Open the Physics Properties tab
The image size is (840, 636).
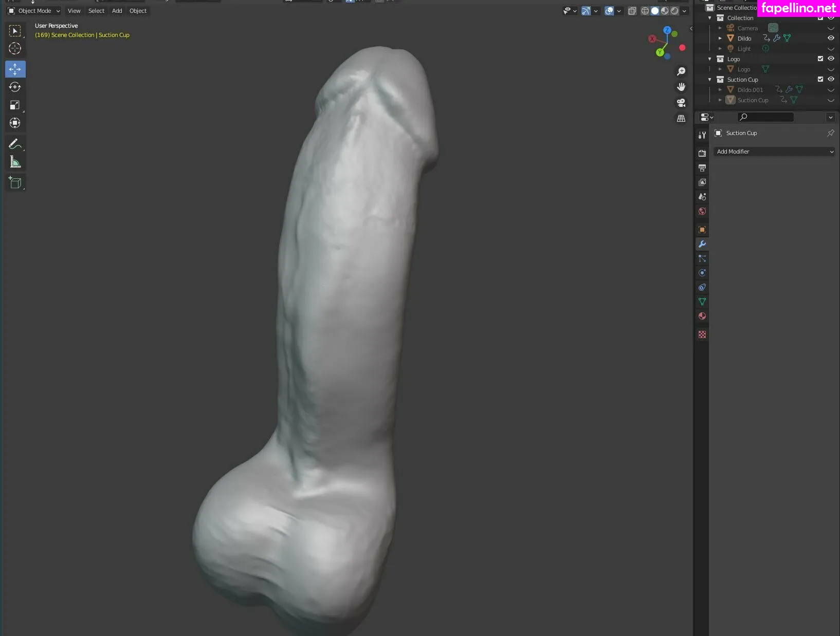[x=702, y=273]
